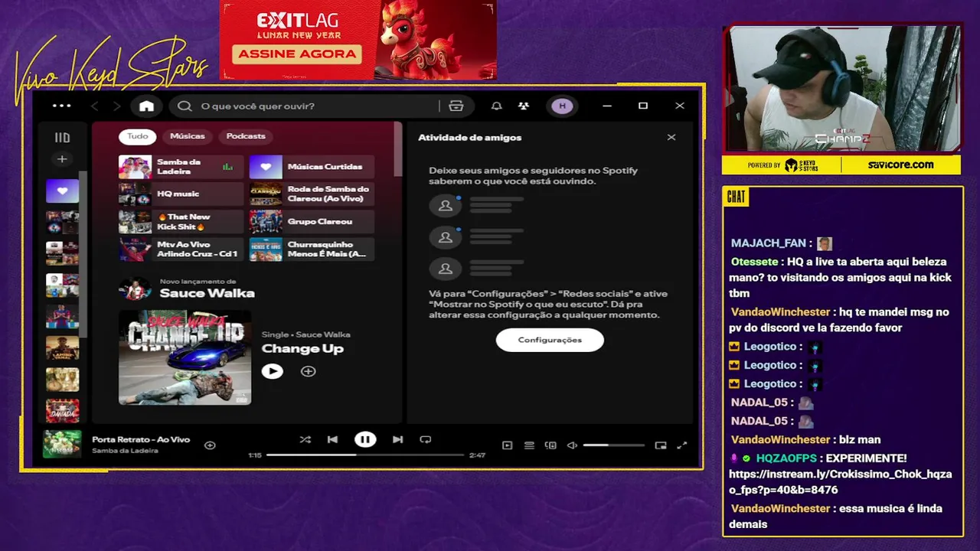Screen dimensions: 980x551
Task: Open the queue icon
Action: 529,445
